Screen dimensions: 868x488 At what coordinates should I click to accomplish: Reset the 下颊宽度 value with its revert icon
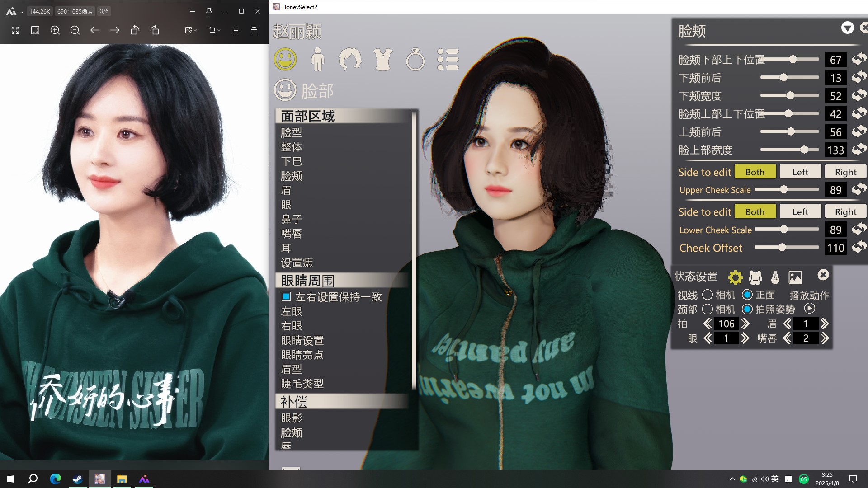click(x=859, y=96)
